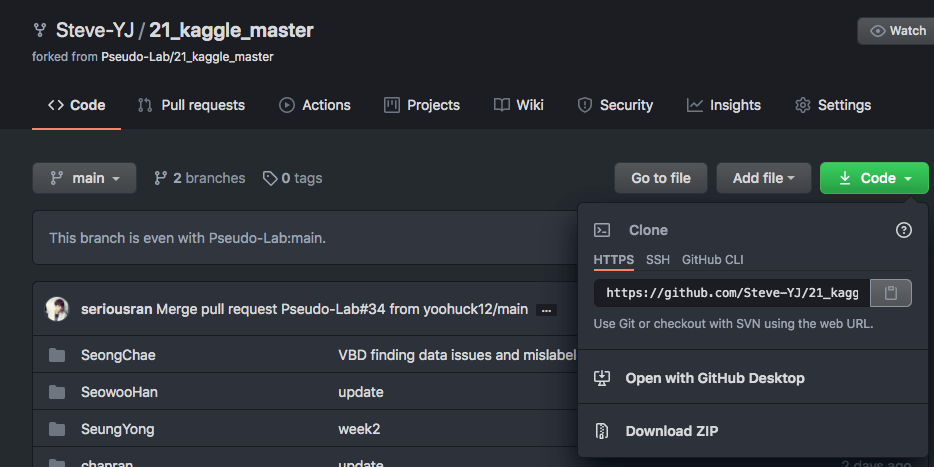934x467 pixels.
Task: Switch to the Pull requests tab
Action: coord(191,105)
